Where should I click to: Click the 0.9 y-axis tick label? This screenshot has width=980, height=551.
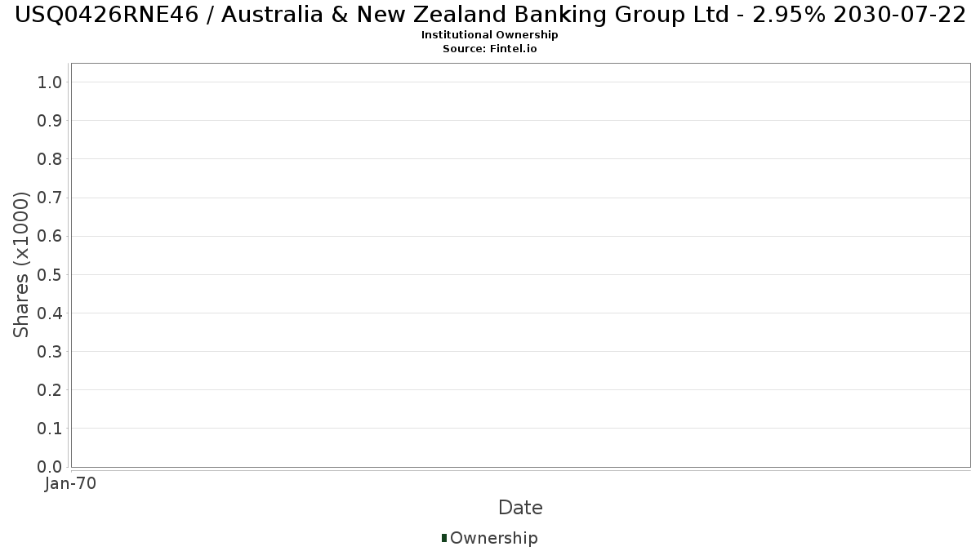pos(50,120)
